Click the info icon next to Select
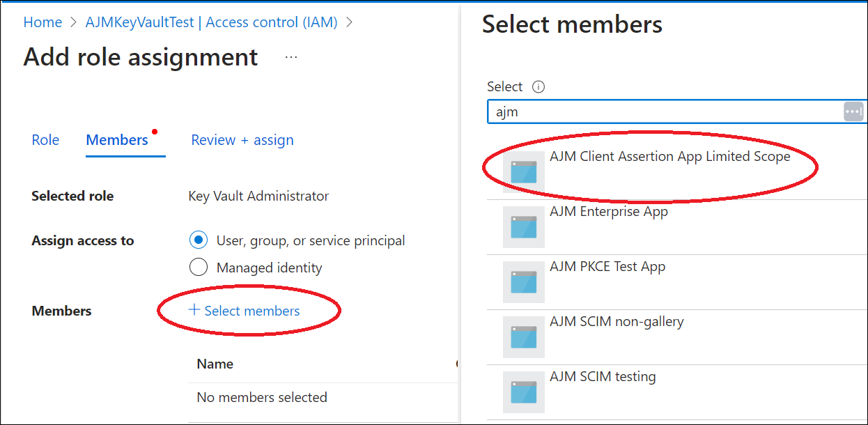This screenshot has height=425, width=868. tap(538, 87)
